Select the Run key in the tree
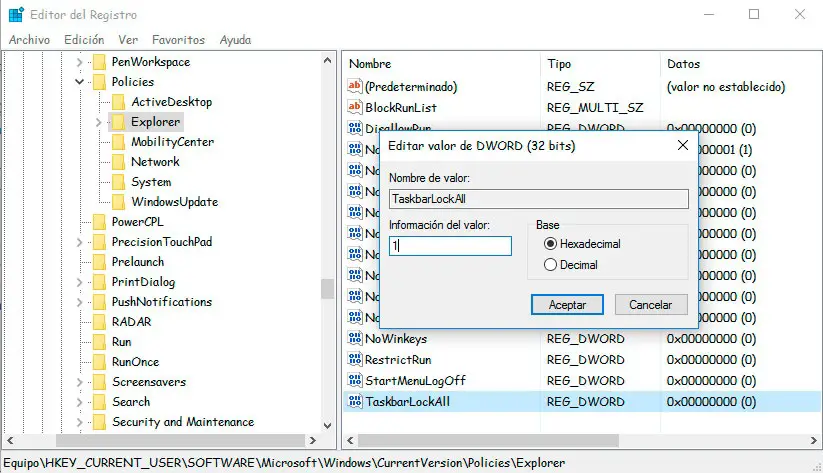This screenshot has width=823, height=473. 121,342
